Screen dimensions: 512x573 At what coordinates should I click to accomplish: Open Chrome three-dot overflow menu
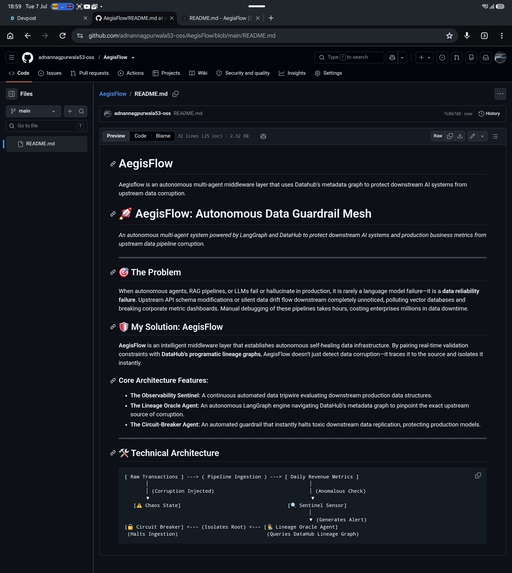click(x=502, y=36)
